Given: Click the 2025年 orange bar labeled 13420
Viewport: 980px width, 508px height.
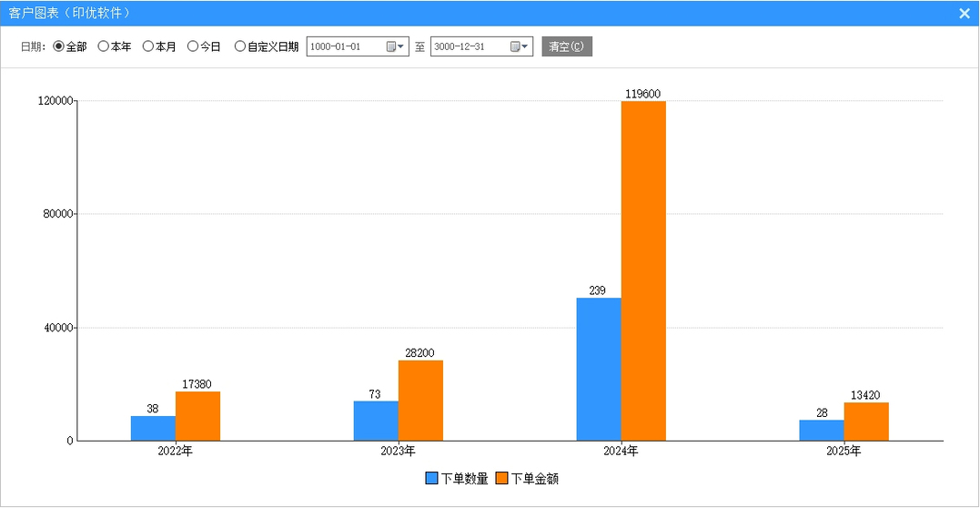Looking at the screenshot, I should 866,422.
